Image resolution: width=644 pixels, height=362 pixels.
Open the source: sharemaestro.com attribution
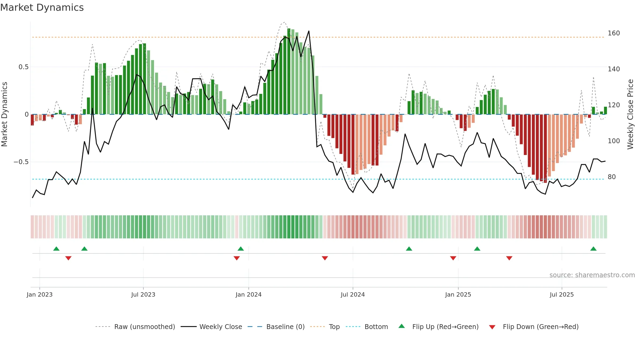tap(592, 275)
